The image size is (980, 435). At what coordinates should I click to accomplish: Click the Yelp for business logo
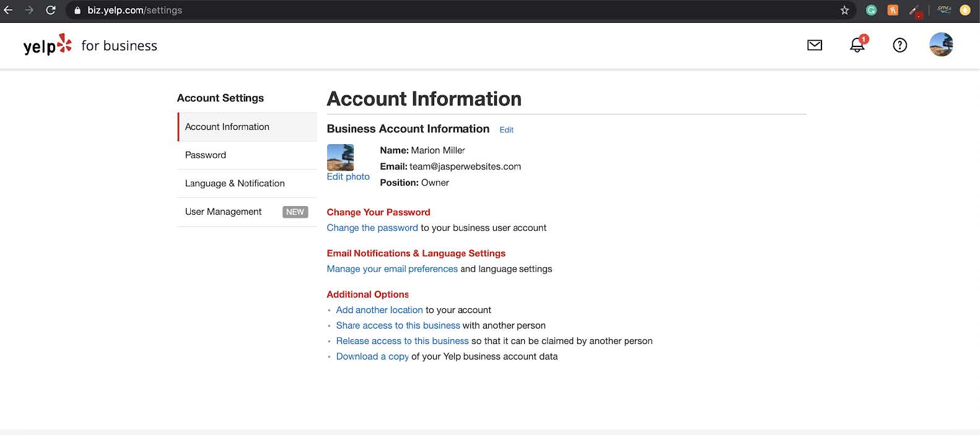pos(90,45)
